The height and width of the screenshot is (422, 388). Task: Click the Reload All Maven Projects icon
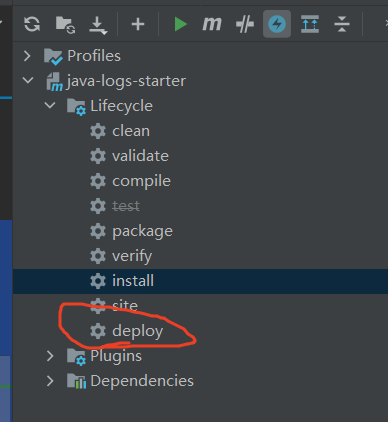point(32,24)
